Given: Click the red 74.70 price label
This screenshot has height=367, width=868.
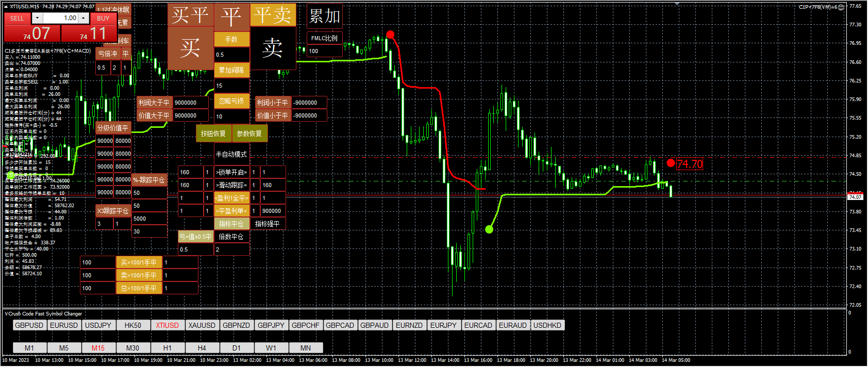Looking at the screenshot, I should point(690,164).
